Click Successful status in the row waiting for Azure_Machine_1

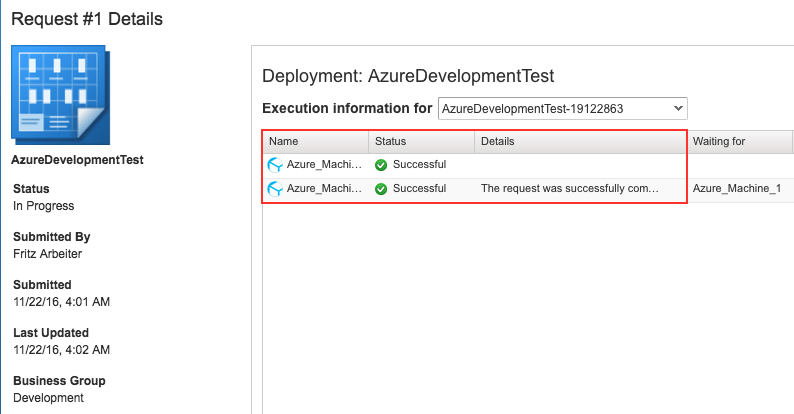419,188
